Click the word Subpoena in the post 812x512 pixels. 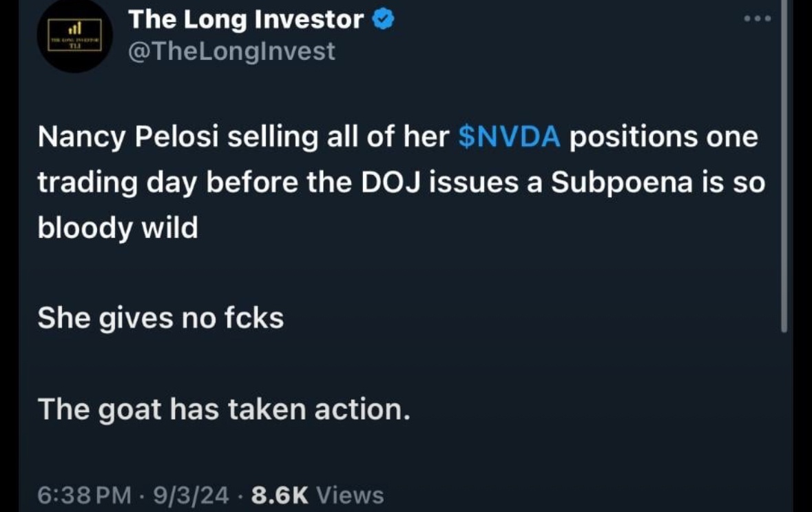(x=621, y=183)
